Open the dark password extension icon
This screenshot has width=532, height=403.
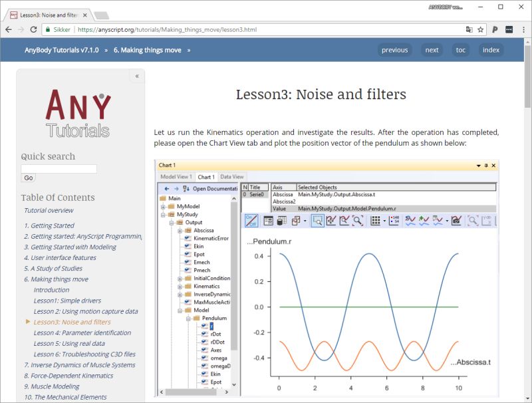pos(509,29)
